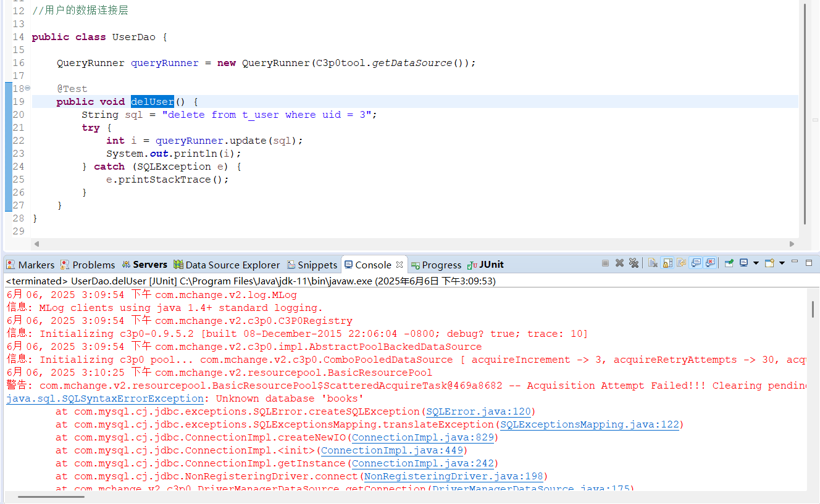
Task: Click console vertical scrollbar thumb
Action: (813, 310)
